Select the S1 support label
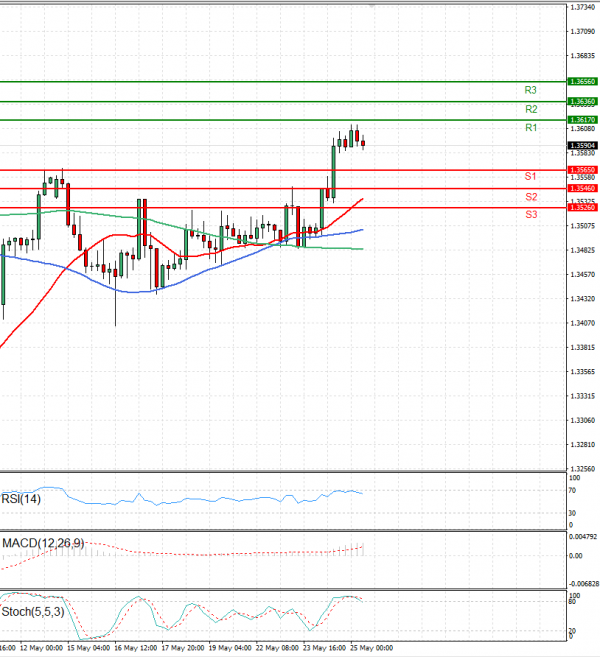600x657 pixels. 530,176
